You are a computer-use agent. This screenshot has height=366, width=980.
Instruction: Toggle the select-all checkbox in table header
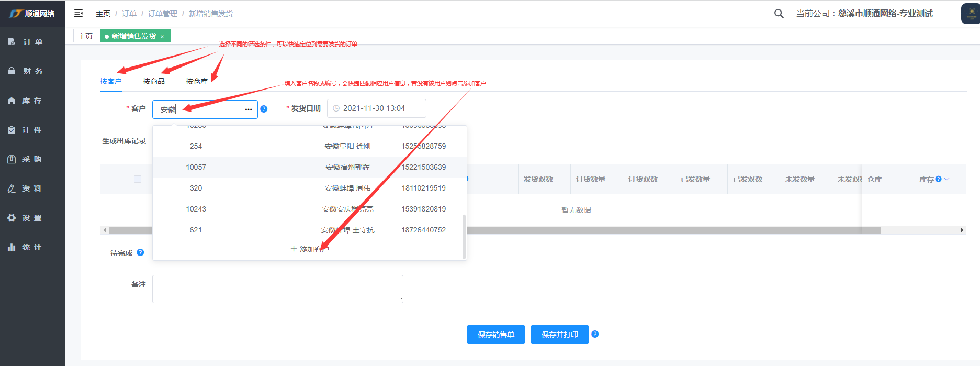(x=138, y=179)
